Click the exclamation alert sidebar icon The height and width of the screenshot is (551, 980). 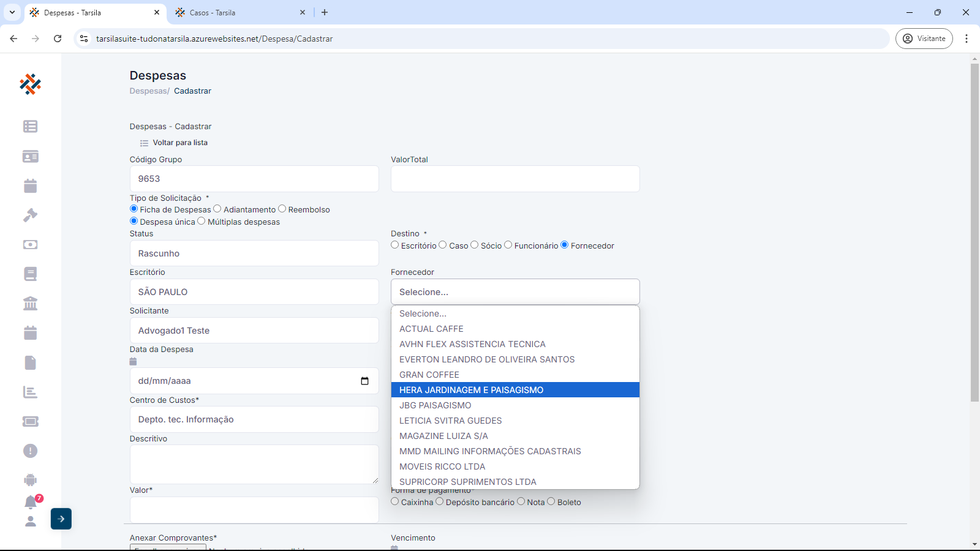click(x=30, y=451)
